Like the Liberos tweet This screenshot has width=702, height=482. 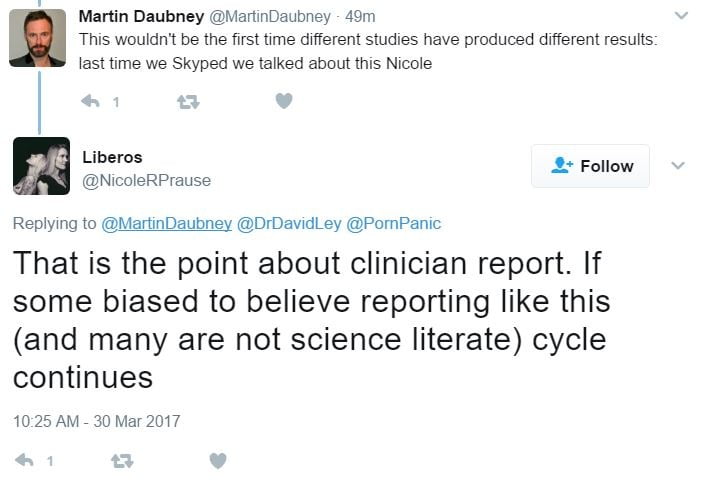(x=218, y=460)
